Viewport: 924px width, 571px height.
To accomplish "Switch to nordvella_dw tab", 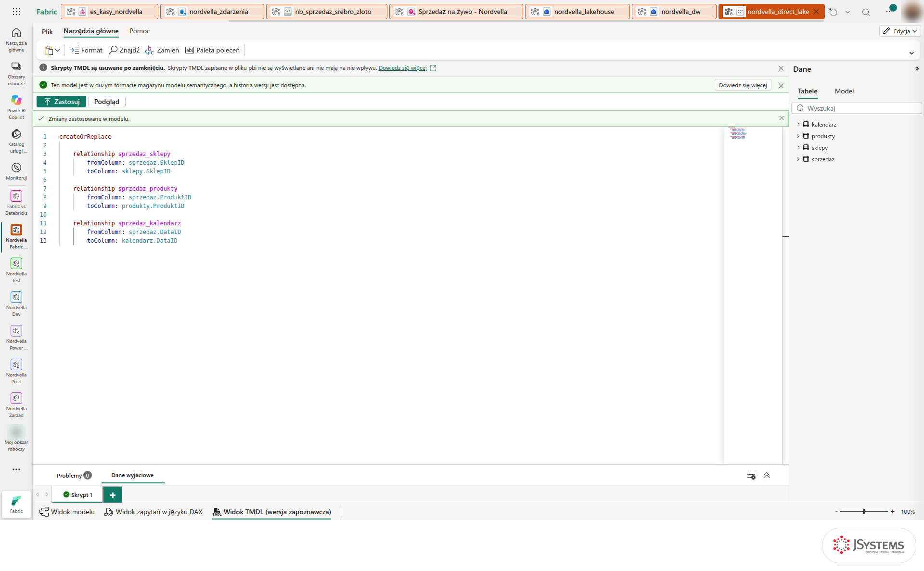I will click(674, 12).
